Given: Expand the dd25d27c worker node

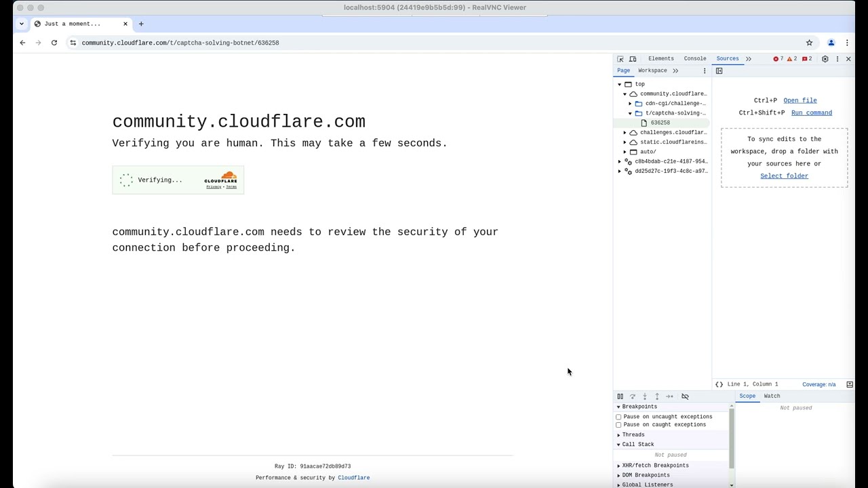Looking at the screenshot, I should coord(619,171).
